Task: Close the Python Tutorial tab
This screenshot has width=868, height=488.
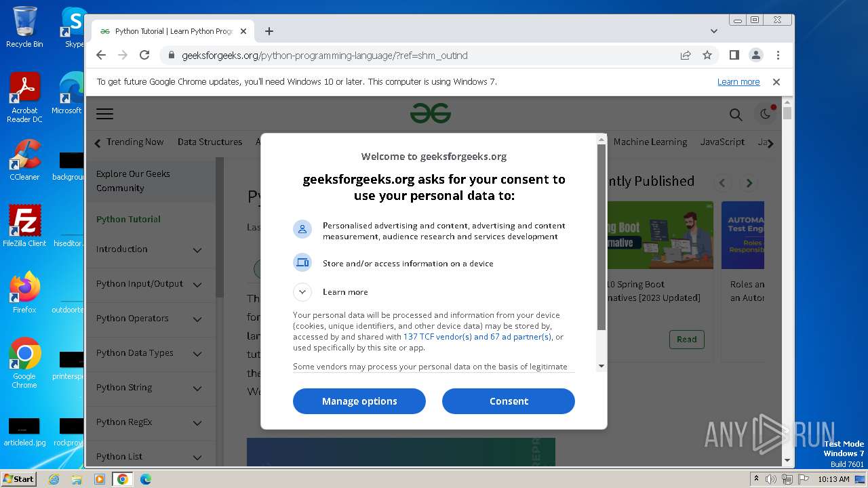Action: (x=243, y=31)
